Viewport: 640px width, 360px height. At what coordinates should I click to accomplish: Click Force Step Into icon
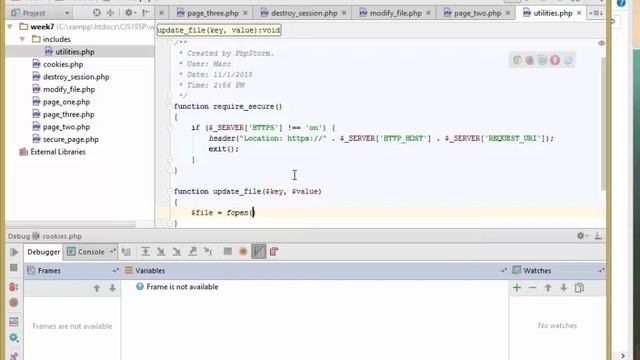pyautogui.click(x=176, y=252)
